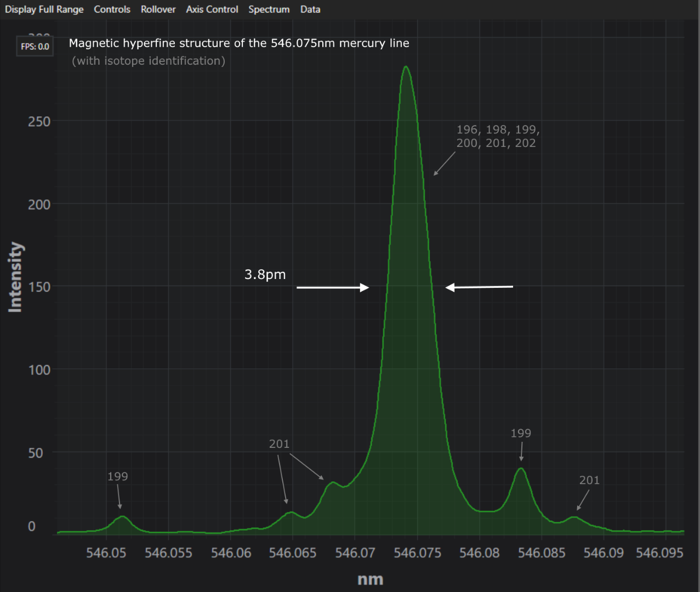Click the 150 tick on the intensity axis
Viewport: 700px width, 592px height.
tap(39, 287)
